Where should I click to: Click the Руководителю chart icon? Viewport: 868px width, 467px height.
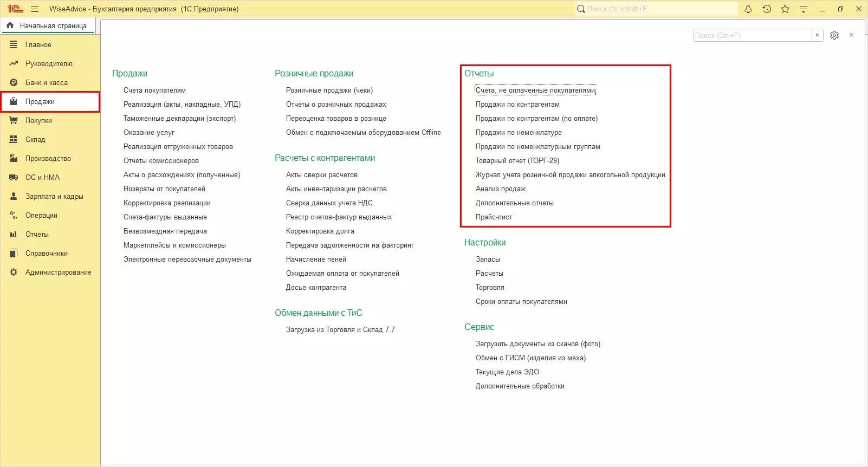pos(14,63)
